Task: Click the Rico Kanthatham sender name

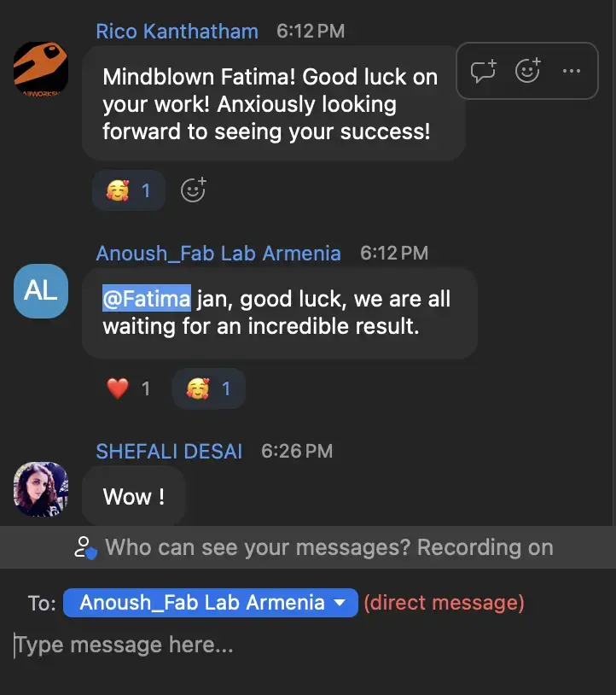Action: (177, 32)
